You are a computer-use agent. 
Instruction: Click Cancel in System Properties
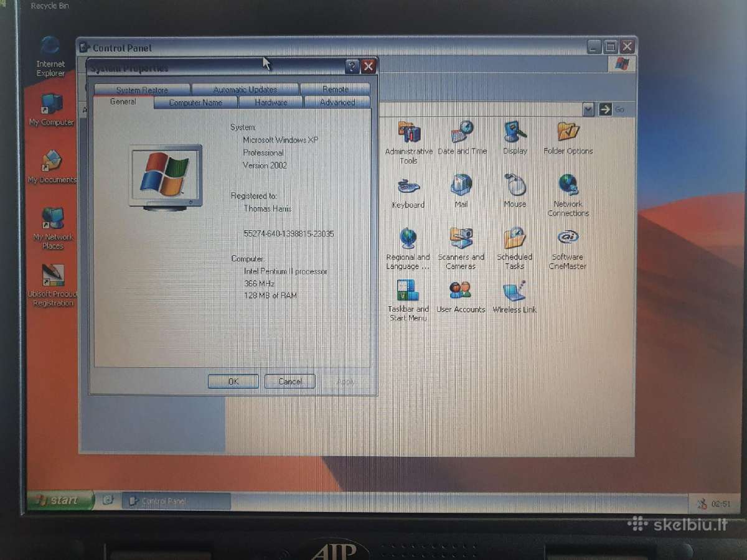290,381
